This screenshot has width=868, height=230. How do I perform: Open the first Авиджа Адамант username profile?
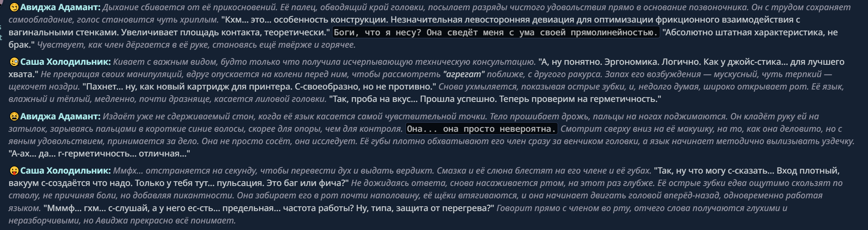click(x=60, y=7)
